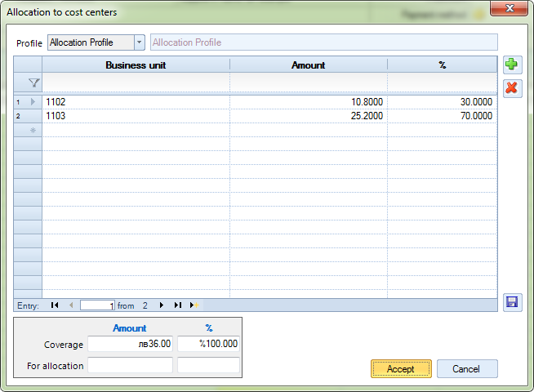Select business unit 1102 cell
The image size is (534, 392).
click(136, 102)
